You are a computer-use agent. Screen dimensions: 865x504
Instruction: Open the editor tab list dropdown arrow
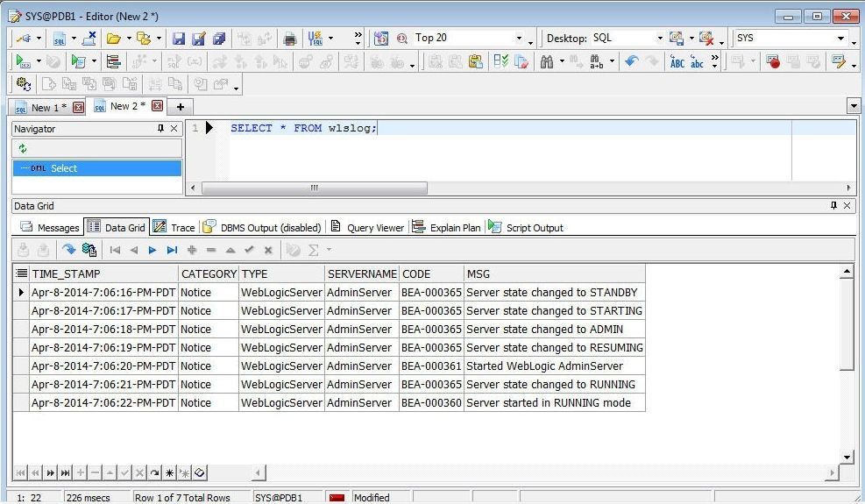854,106
